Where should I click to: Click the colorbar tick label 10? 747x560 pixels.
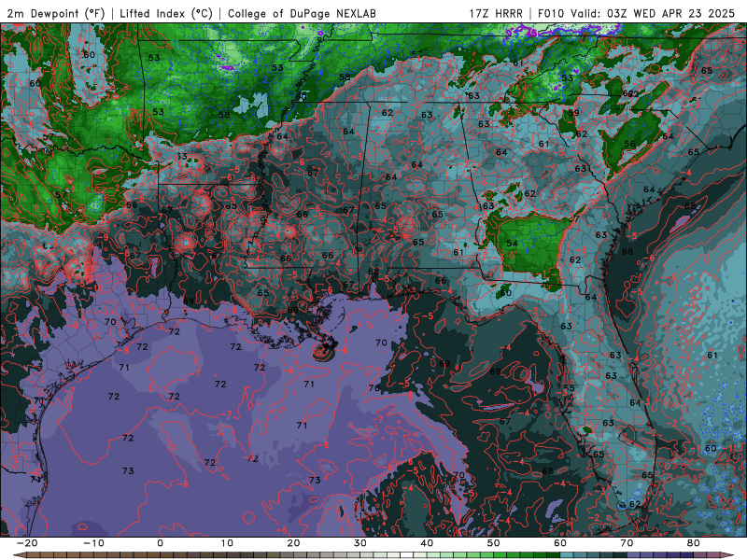pos(227,543)
